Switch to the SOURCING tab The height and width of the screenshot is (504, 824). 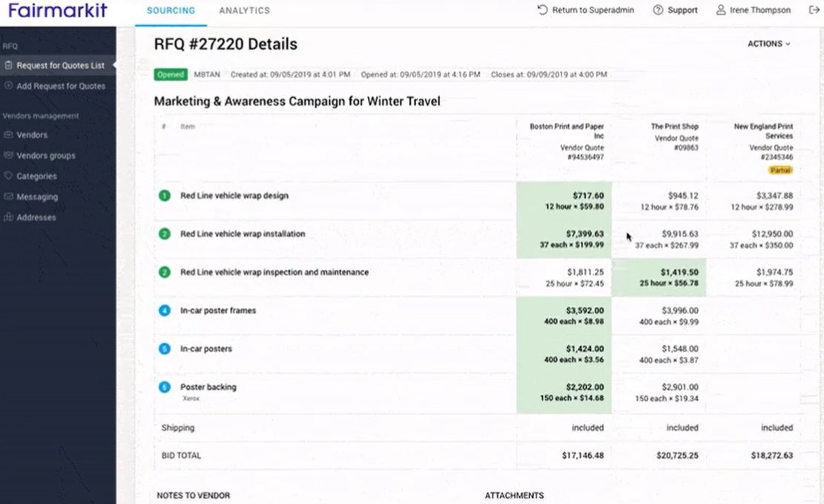click(171, 11)
